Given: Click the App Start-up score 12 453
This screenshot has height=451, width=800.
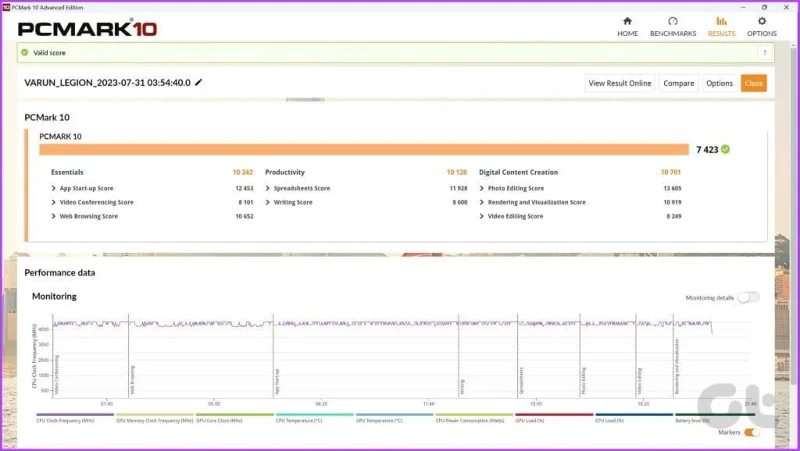Looking at the screenshot, I should (244, 188).
